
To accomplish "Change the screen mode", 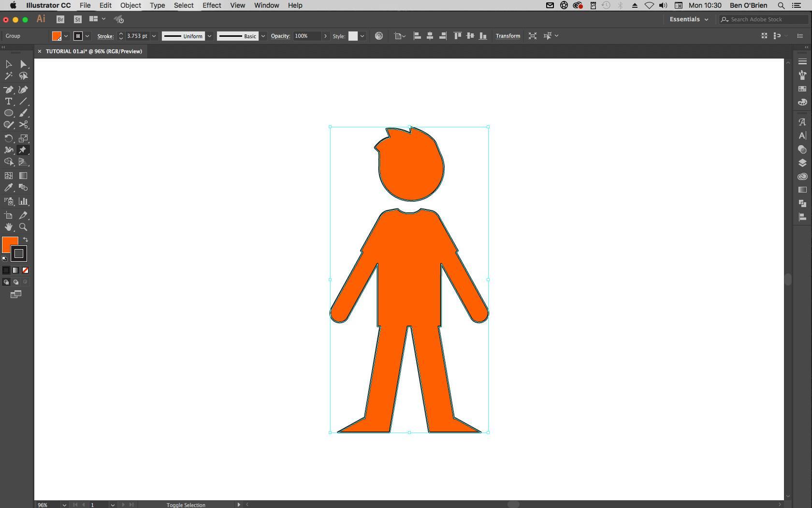I will 16,294.
